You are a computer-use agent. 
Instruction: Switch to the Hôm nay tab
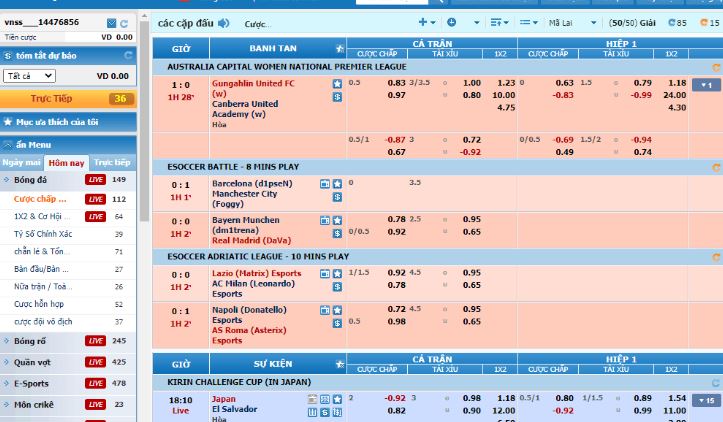click(x=66, y=163)
